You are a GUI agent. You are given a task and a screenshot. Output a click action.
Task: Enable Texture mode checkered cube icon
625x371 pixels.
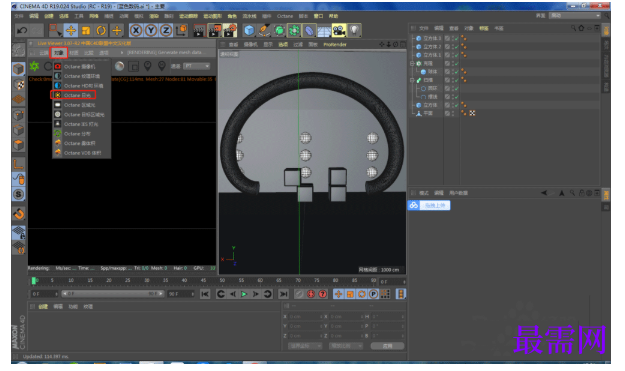[x=18, y=84]
